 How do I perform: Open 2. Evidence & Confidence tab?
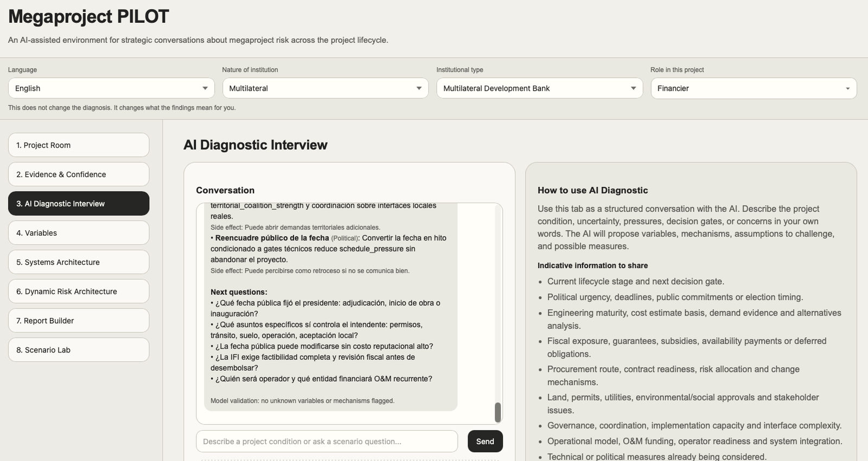79,174
